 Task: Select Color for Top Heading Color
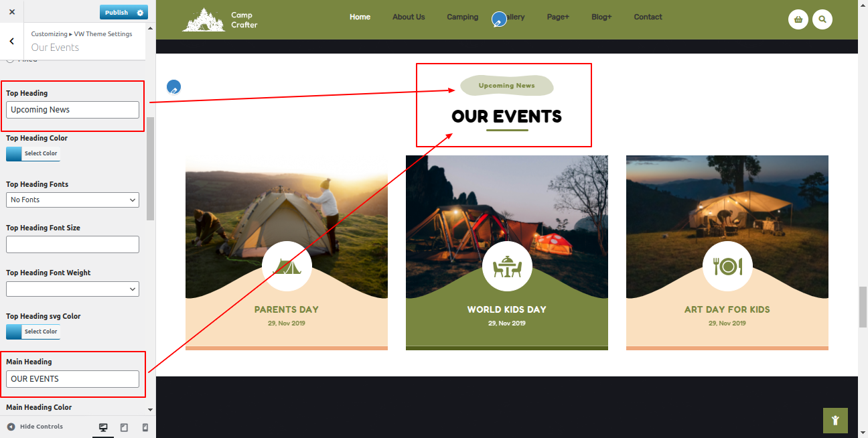[x=33, y=153]
